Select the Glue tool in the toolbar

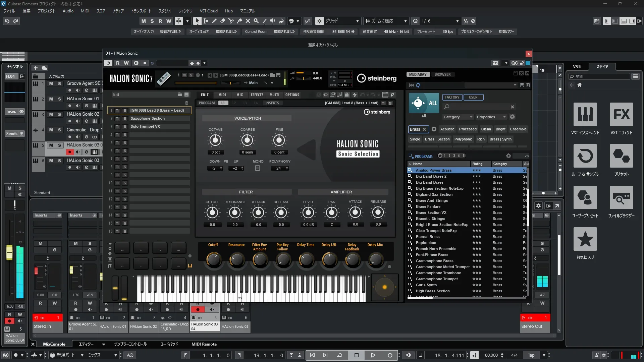[x=239, y=21]
